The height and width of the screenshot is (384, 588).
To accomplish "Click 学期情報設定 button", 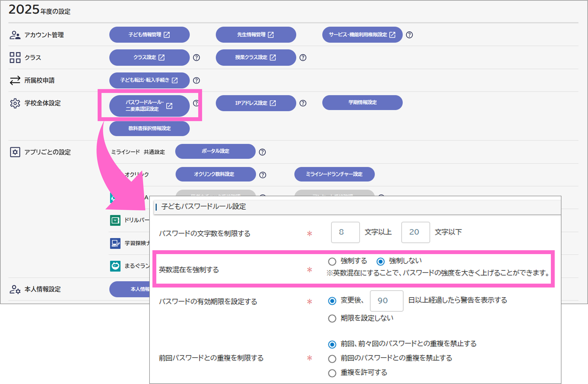I will pyautogui.click(x=362, y=103).
